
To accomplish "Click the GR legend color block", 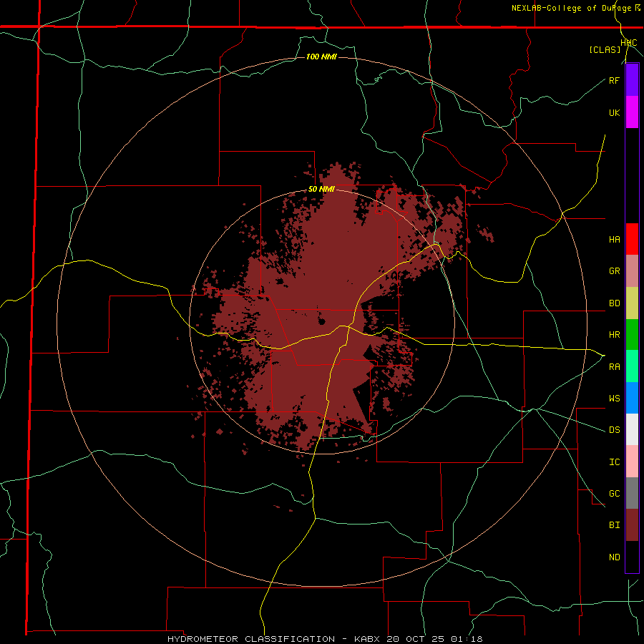I will [x=632, y=271].
